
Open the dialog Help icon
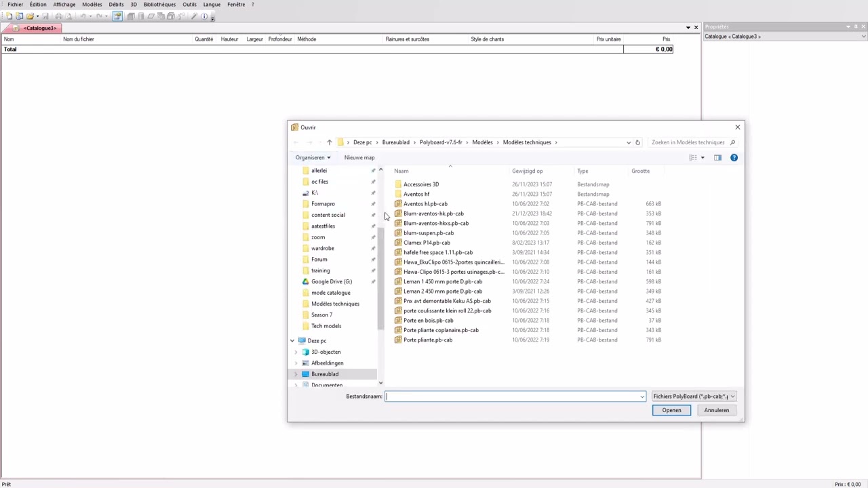click(734, 157)
